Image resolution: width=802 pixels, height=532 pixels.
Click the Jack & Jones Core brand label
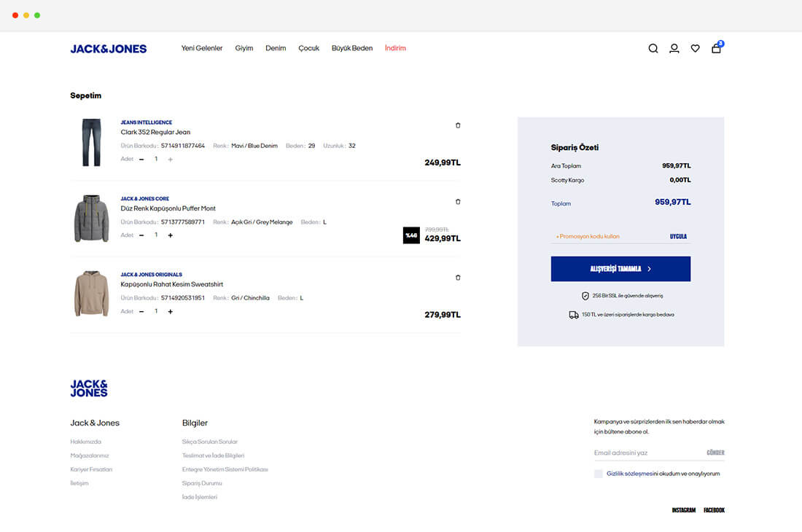[145, 199]
